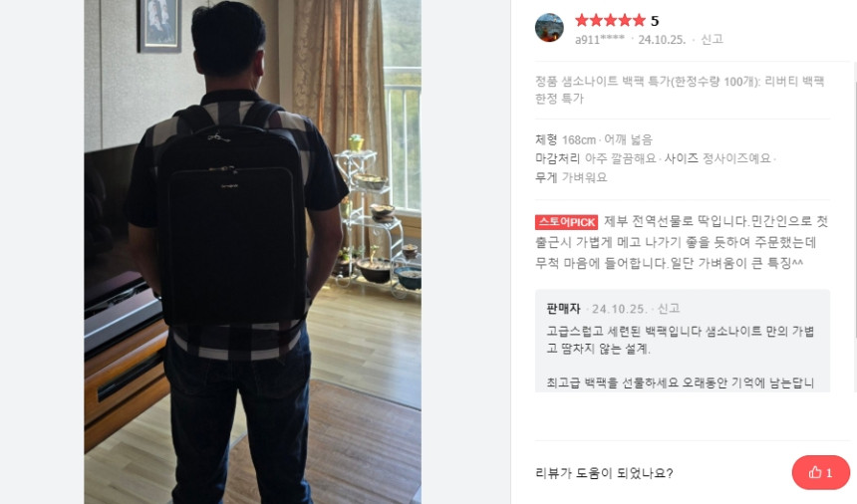Click the five-star rating icons

(x=610, y=21)
